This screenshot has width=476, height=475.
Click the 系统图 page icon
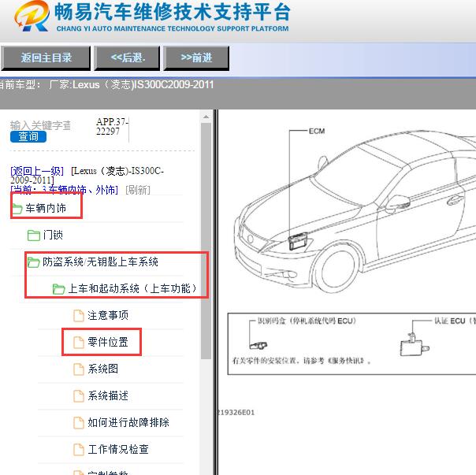tap(79, 369)
